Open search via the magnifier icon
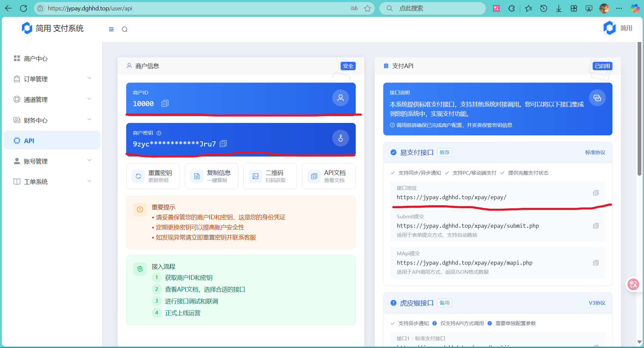 tap(125, 29)
